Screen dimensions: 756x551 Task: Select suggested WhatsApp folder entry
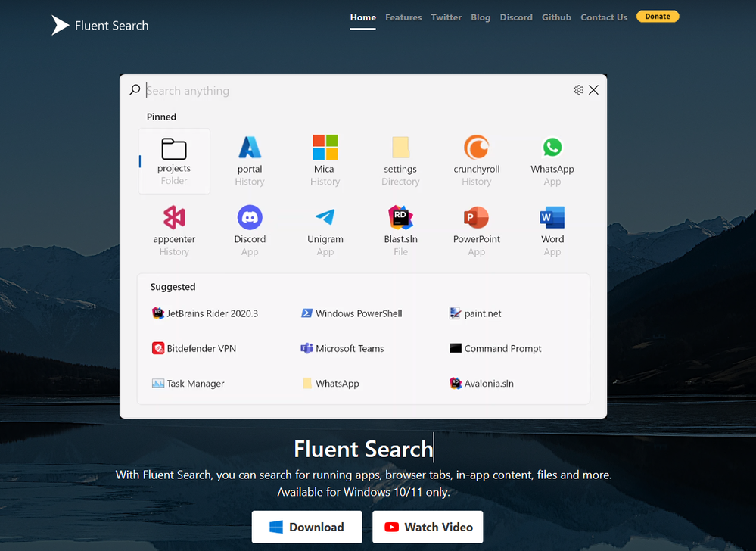click(x=331, y=383)
